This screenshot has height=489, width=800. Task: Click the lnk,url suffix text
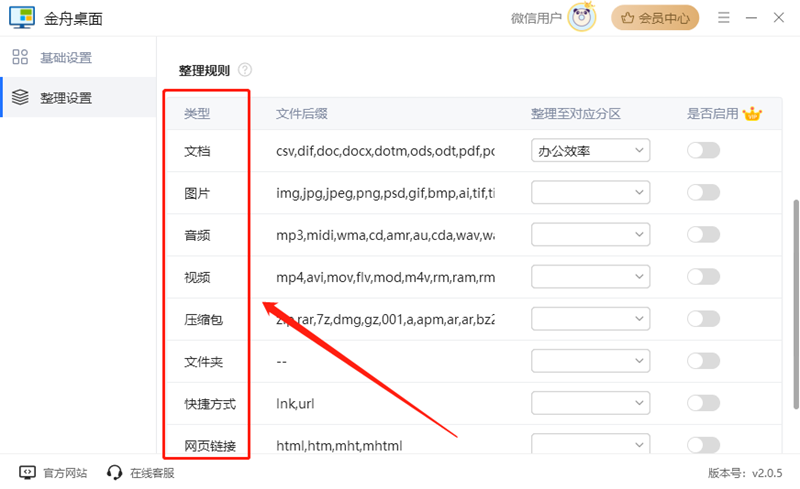[x=295, y=404]
